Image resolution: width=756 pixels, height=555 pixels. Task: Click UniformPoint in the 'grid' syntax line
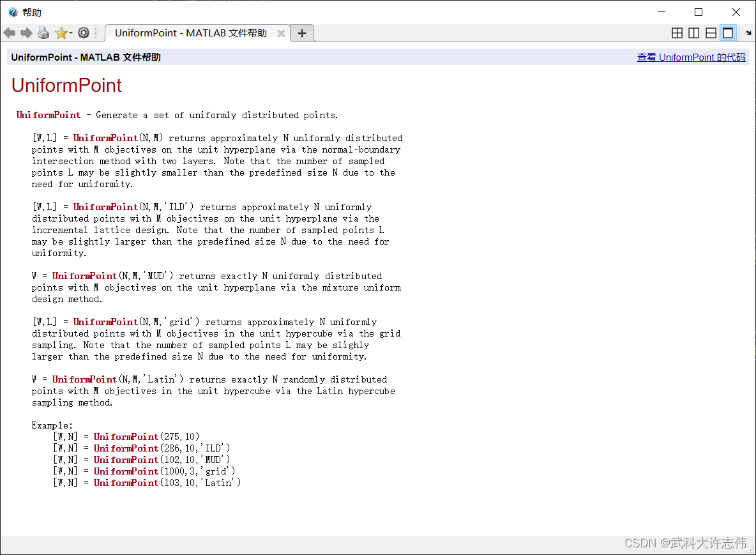pos(105,322)
